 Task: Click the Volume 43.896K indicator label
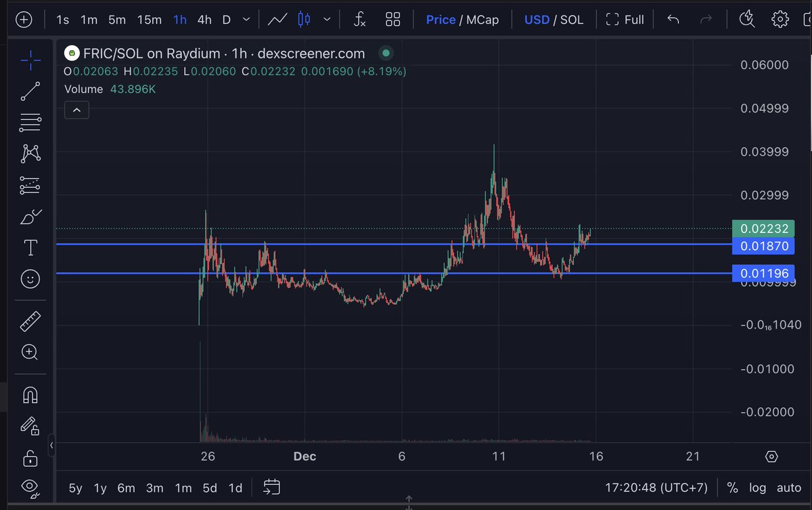coord(110,89)
